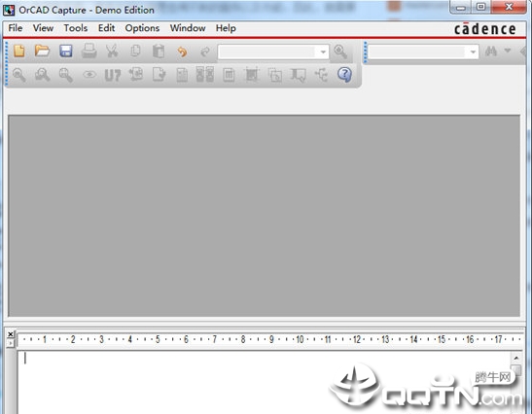Click the scissors Cut icon
This screenshot has width=532, height=414.
[112, 52]
